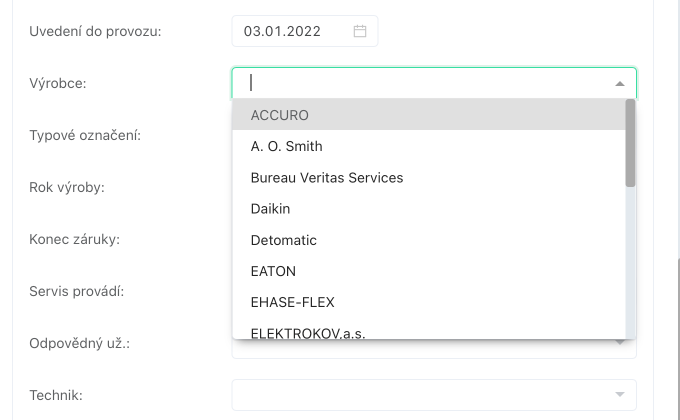The width and height of the screenshot is (680, 420).
Task: Click the dropdown list scrollbar thumb
Action: click(630, 142)
